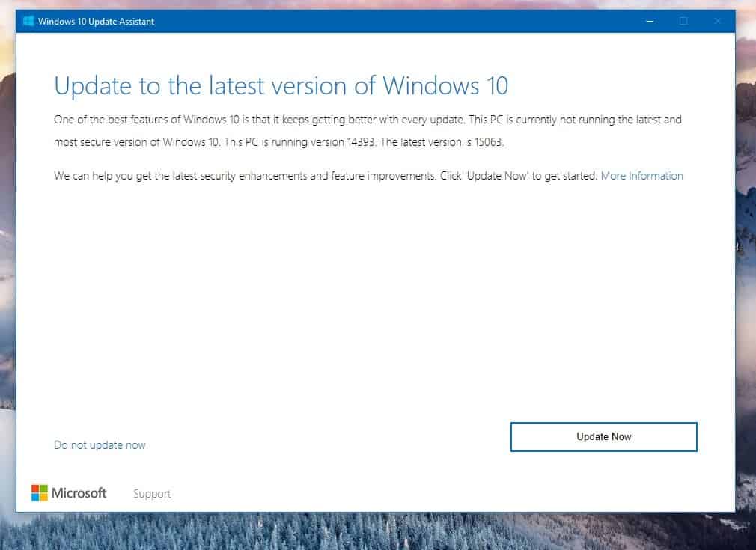
Task: Click the latest version number 15063
Action: click(489, 142)
